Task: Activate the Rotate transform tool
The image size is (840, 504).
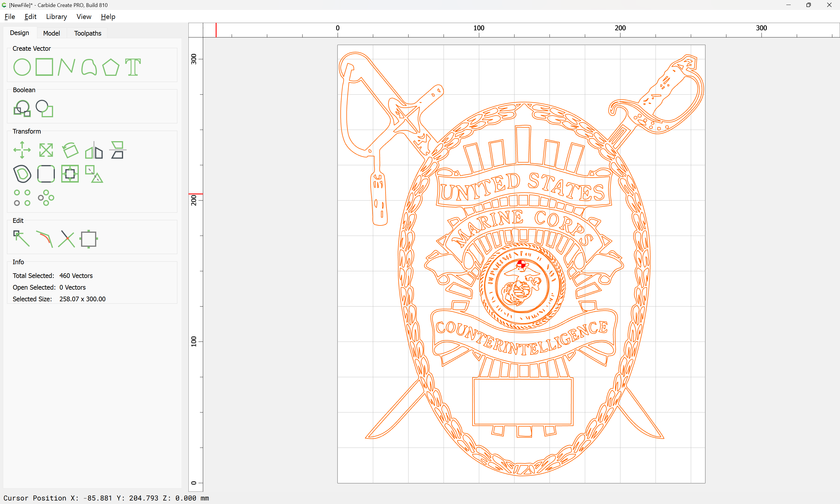Action: tap(70, 150)
